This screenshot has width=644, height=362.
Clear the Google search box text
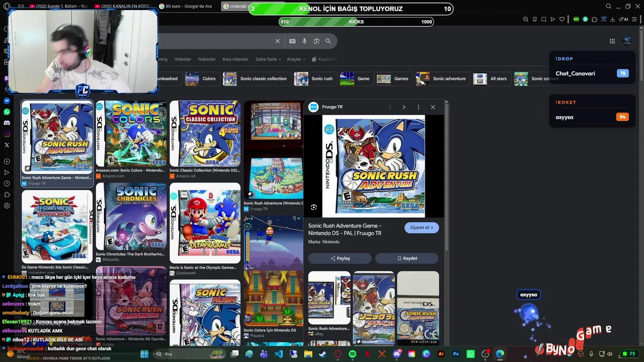(277, 41)
